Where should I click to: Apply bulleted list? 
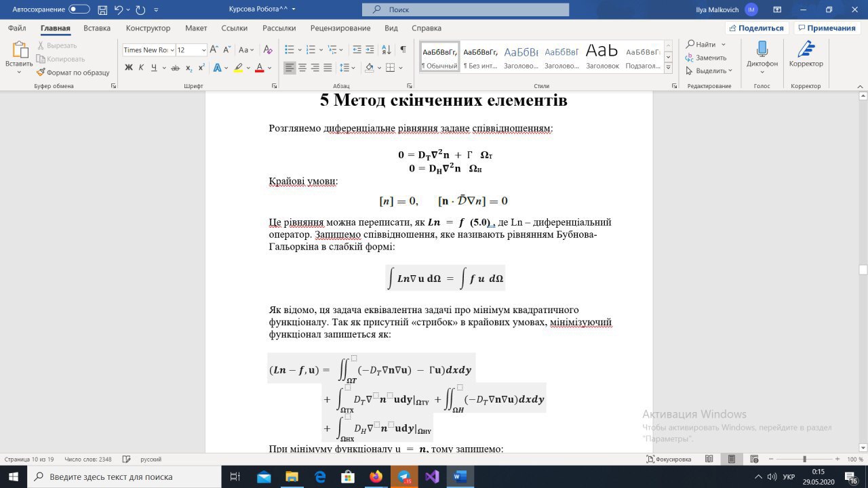[x=289, y=49]
